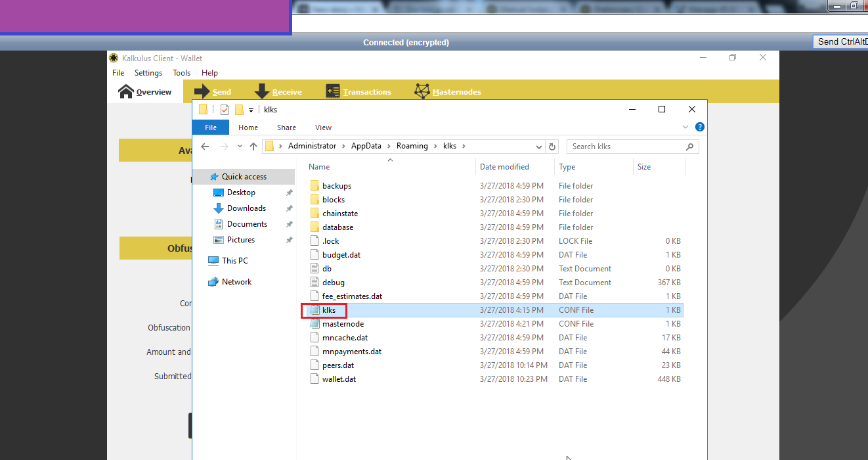Viewport: 868px width, 460px height.
Task: Open Desktop in navigation pane
Action: [241, 193]
